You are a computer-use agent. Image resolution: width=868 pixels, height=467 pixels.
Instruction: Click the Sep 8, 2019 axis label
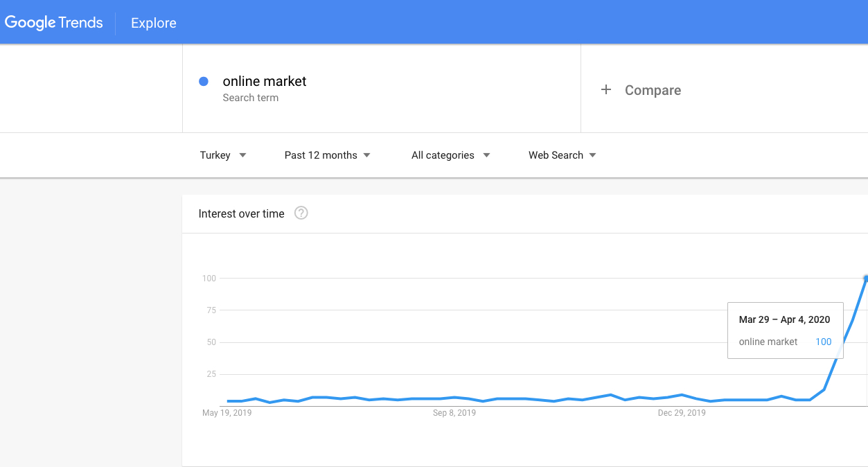coord(454,413)
